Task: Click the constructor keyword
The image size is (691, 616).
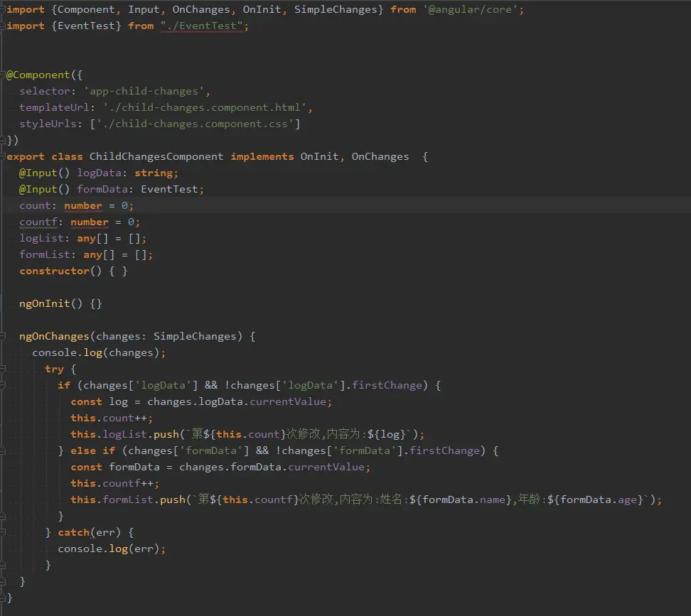Action: point(54,271)
